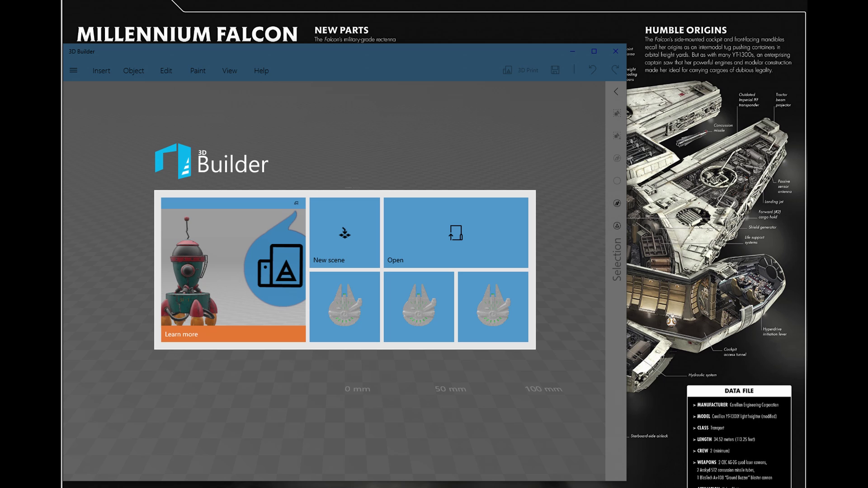This screenshot has height=488, width=868.
Task: Open the Insert menu
Action: pos(101,70)
